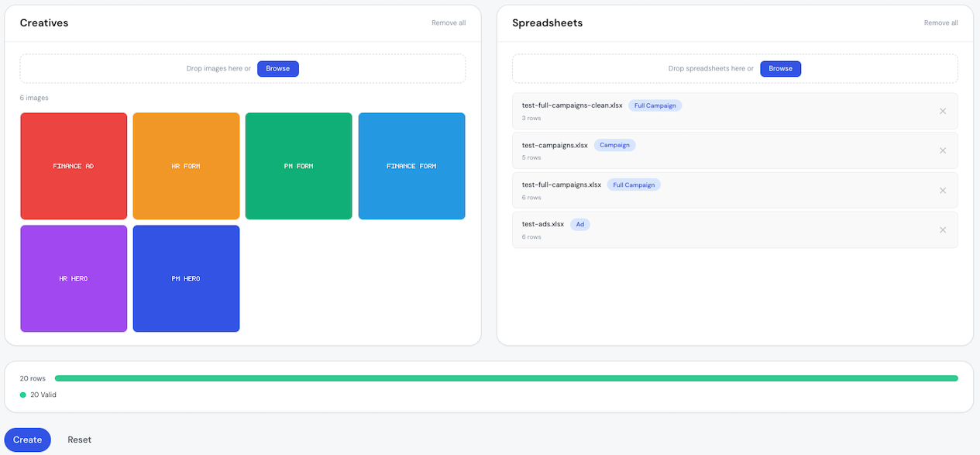Click Browse in the Creatives drop zone
The image size is (980, 455).
click(277, 68)
